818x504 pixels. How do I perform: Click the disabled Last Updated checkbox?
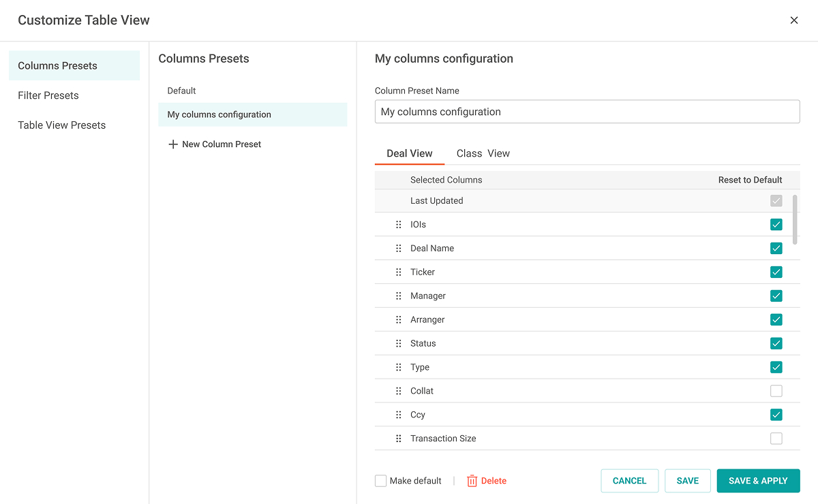(x=776, y=201)
